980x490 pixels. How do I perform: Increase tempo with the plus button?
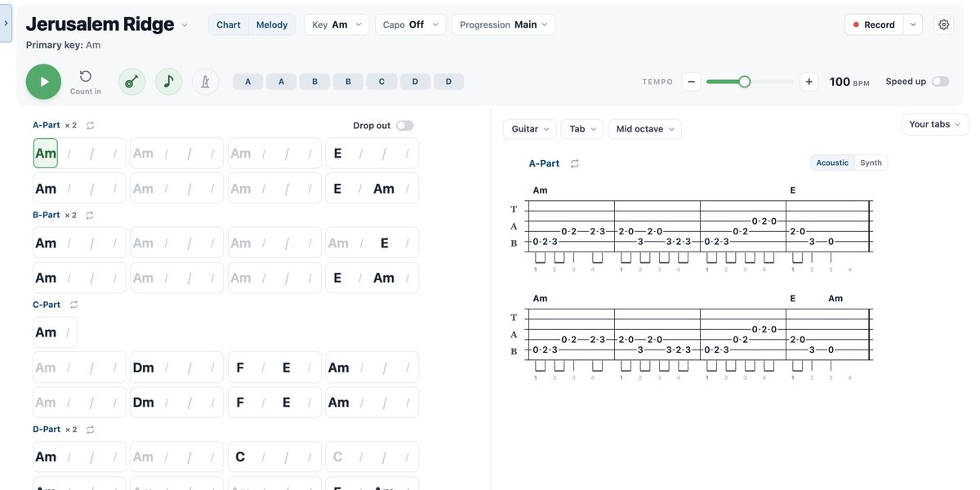tap(809, 82)
